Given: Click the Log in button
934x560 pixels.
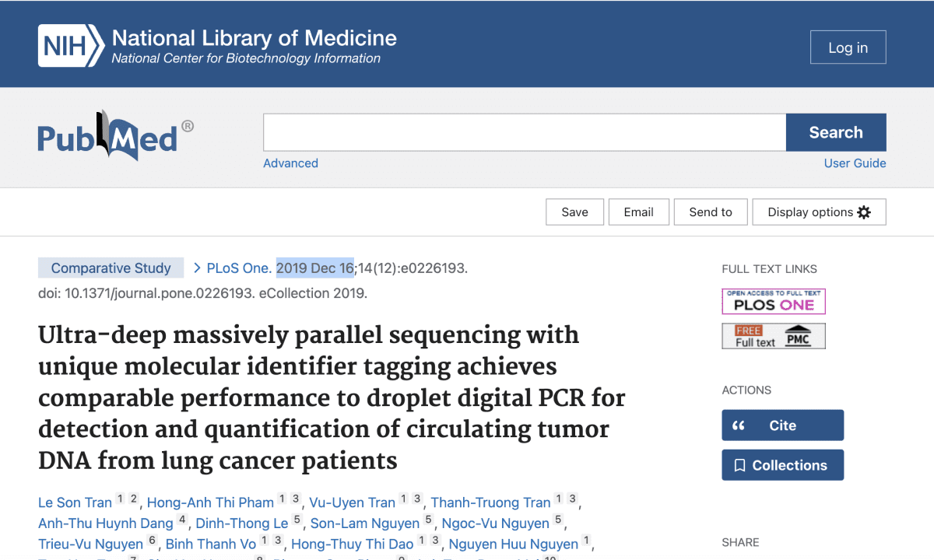Looking at the screenshot, I should 848,47.
